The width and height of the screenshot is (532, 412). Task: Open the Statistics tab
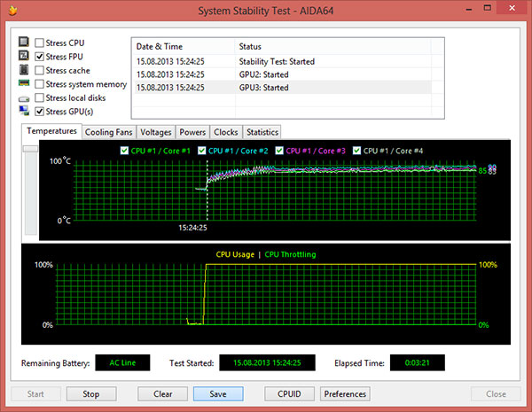click(262, 132)
